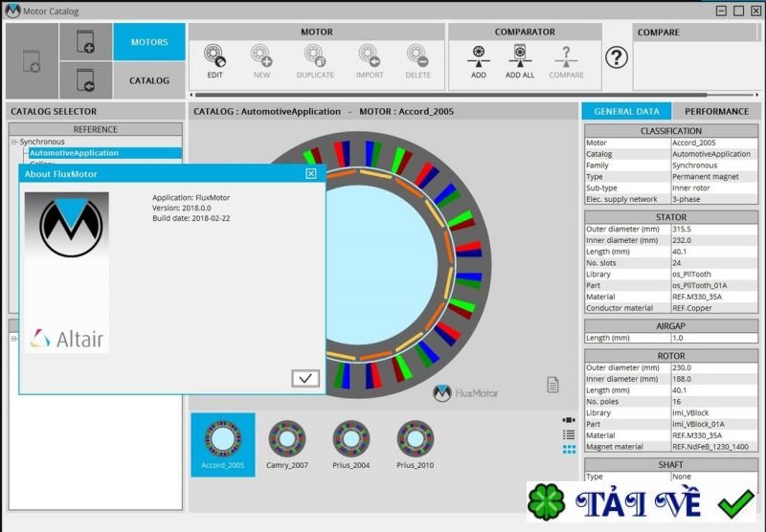Switch to PERFORMANCE tab
This screenshot has height=532, width=766.
point(716,111)
